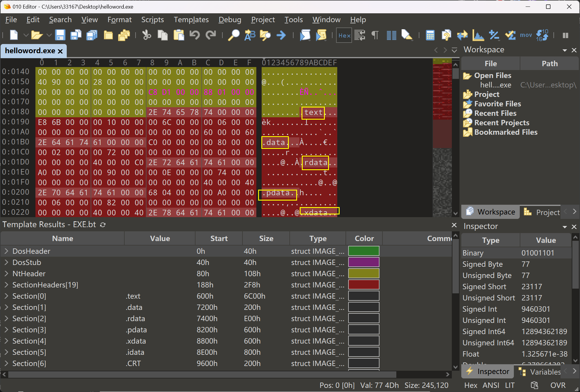Toggle show whitespace pilcrow icon

point(375,35)
